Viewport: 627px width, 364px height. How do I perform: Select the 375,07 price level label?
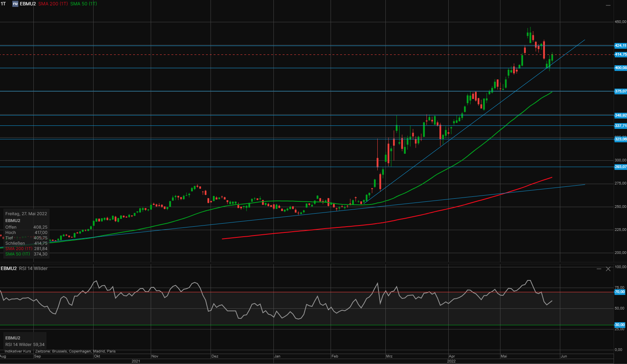(620, 91)
